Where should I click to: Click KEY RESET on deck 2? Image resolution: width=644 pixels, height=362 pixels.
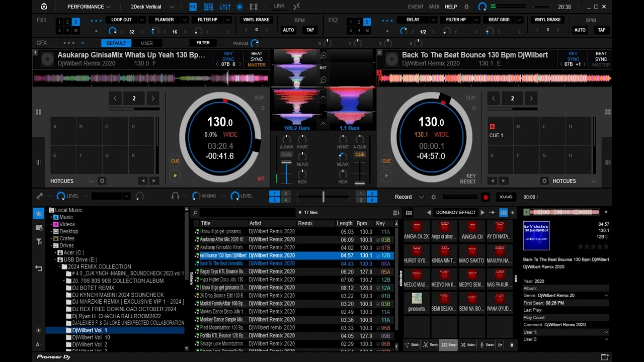click(467, 178)
